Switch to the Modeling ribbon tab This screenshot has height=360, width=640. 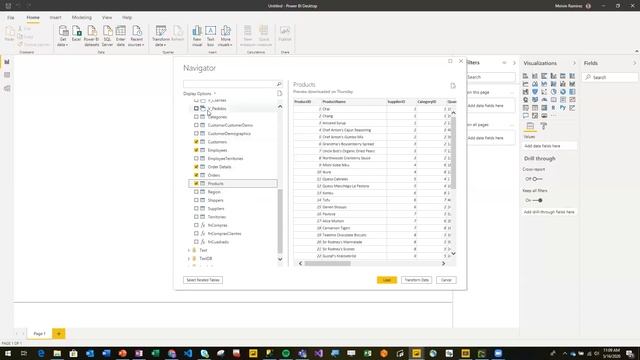pyautogui.click(x=82, y=18)
